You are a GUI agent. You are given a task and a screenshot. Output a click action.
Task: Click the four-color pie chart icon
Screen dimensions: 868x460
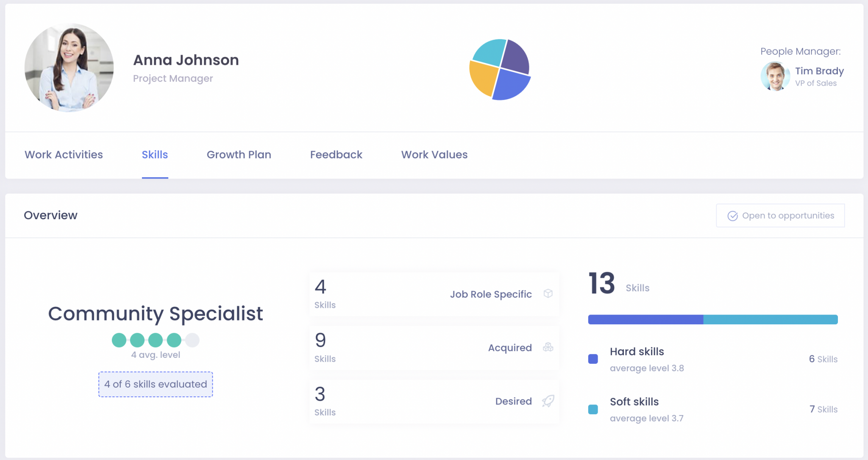point(500,70)
